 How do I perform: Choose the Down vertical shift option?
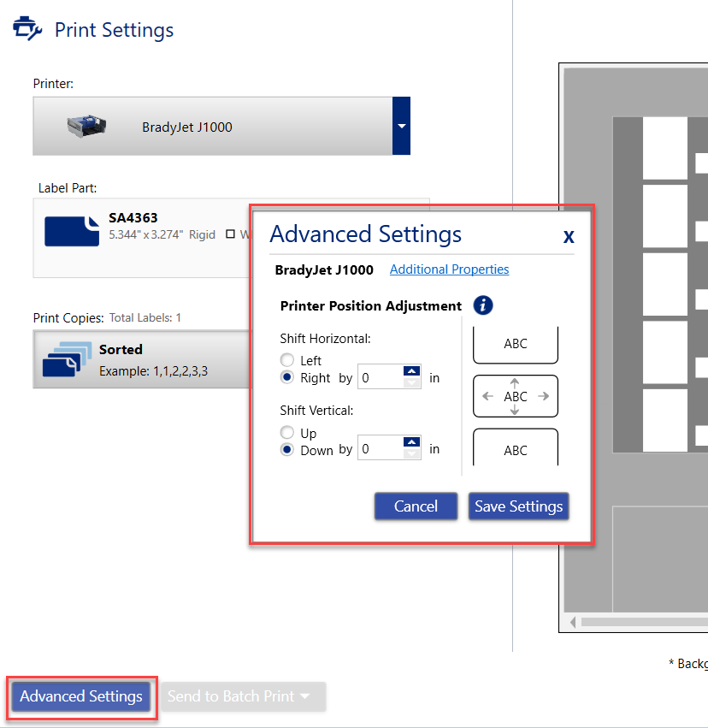point(287,450)
